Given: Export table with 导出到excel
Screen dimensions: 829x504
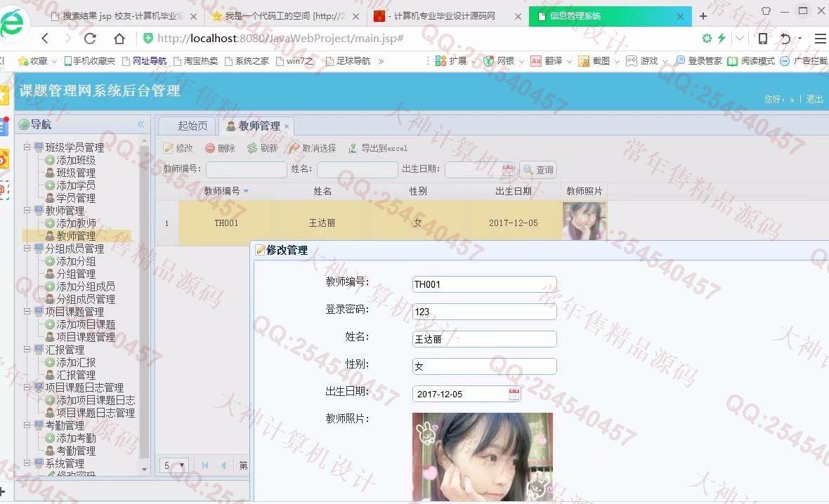Looking at the screenshot, I should 377,148.
